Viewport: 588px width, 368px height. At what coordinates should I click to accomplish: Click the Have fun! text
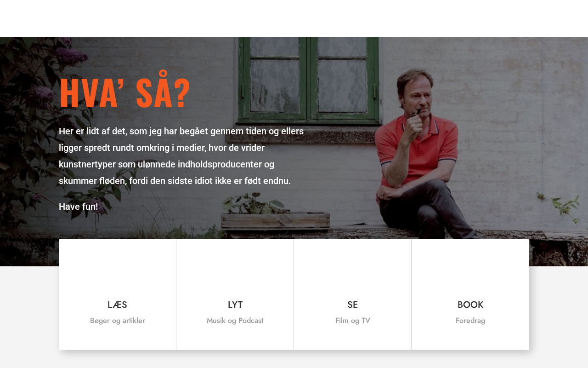click(x=78, y=207)
